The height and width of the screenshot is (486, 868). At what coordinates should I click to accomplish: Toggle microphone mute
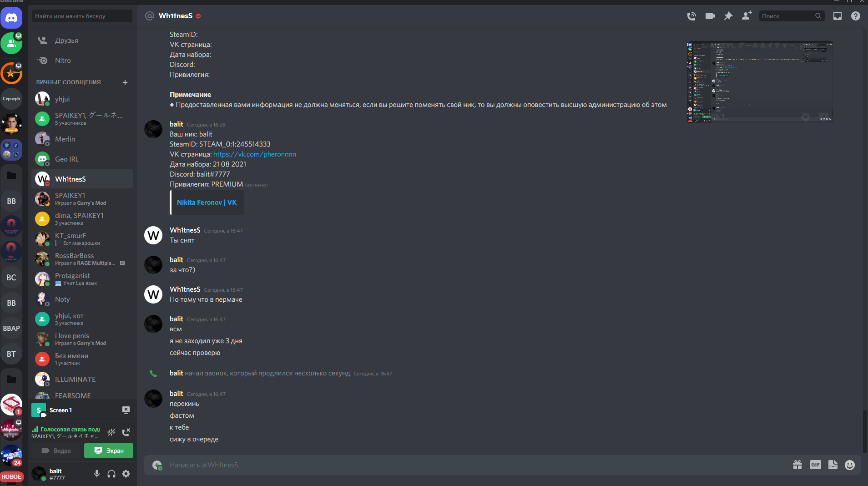[x=97, y=474]
